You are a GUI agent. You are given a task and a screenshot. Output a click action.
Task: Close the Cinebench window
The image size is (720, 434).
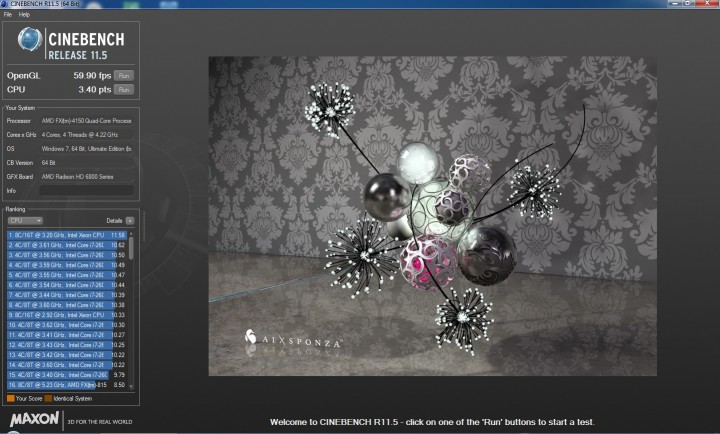707,3
